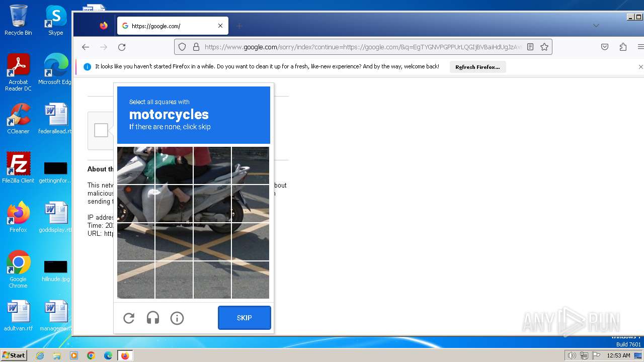The image size is (644, 362).
Task: Open the hillnude.jpg file icon
Action: pyautogui.click(x=55, y=270)
